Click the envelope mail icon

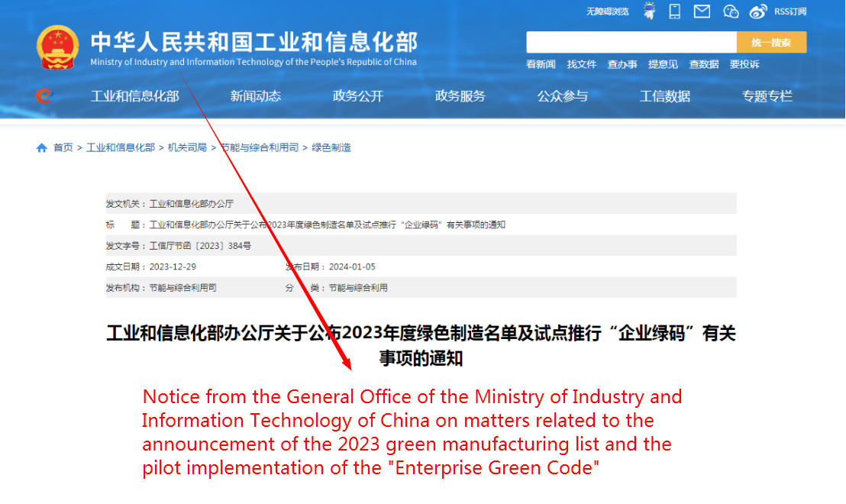pos(702,11)
